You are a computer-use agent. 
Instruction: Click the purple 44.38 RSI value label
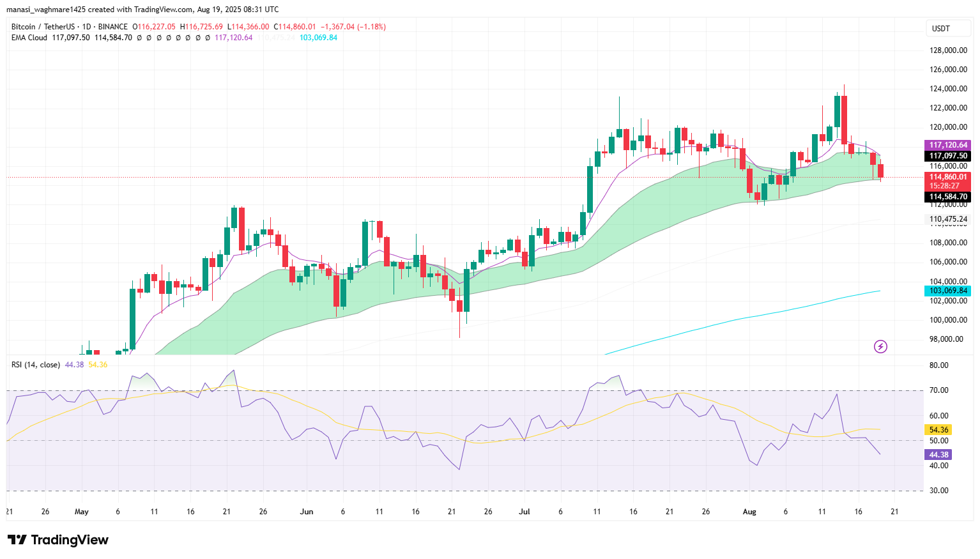pyautogui.click(x=938, y=455)
